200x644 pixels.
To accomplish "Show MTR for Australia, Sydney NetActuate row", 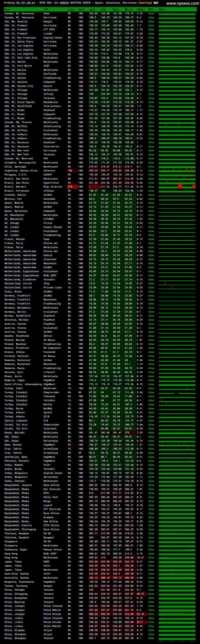I will pos(151,578).
